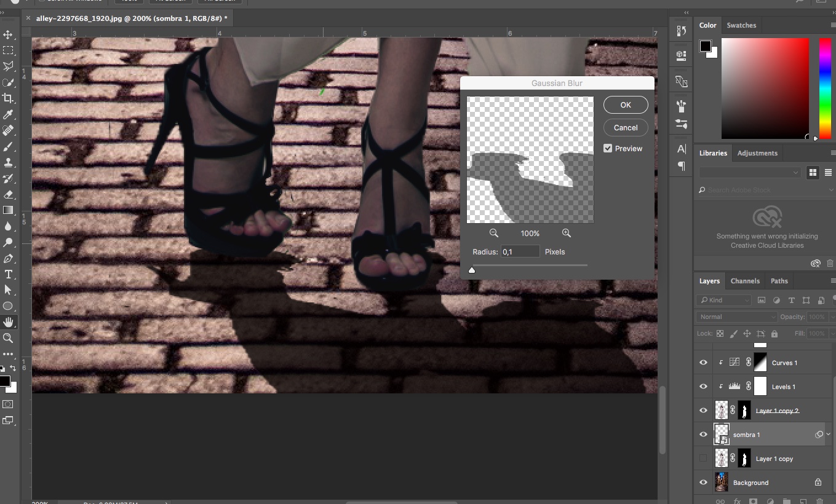This screenshot has height=504, width=836.
Task: Select the Path Selection tool
Action: click(8, 290)
